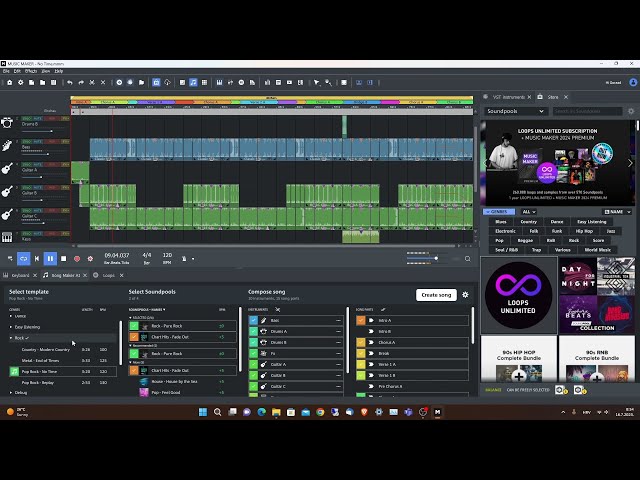
Task: Open the Help menu
Action: coord(59,71)
